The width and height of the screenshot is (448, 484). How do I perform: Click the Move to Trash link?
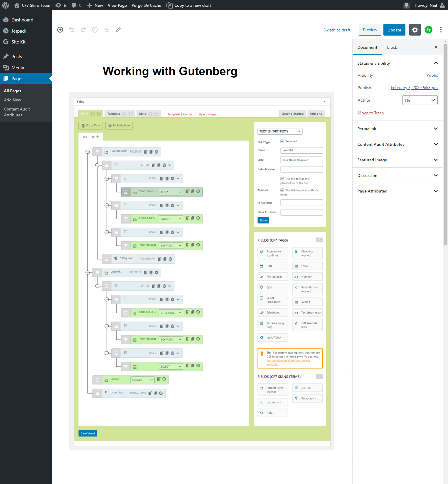[x=370, y=113]
